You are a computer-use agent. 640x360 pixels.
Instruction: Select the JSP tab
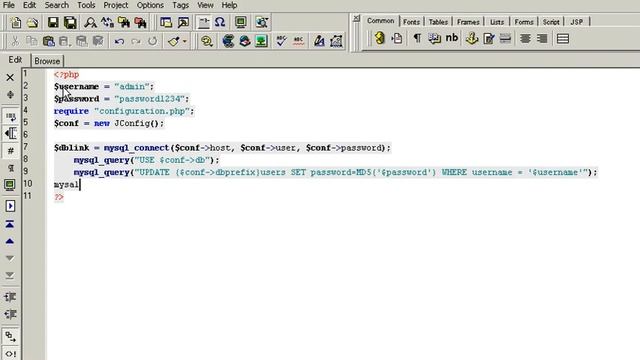576,22
